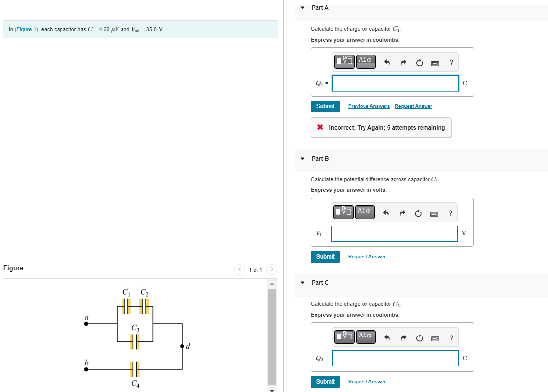Undo last entry in Part B toolbar

386,213
